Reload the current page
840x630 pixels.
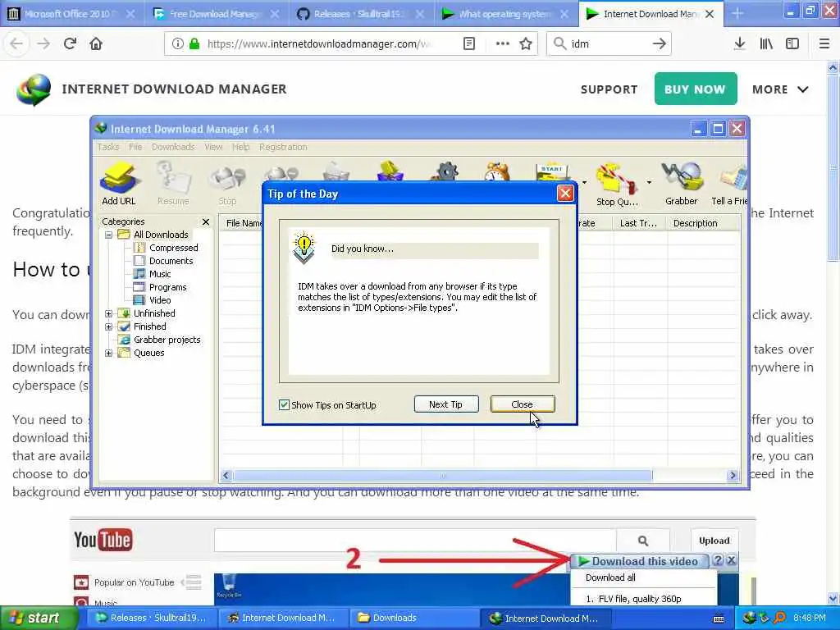(x=70, y=43)
